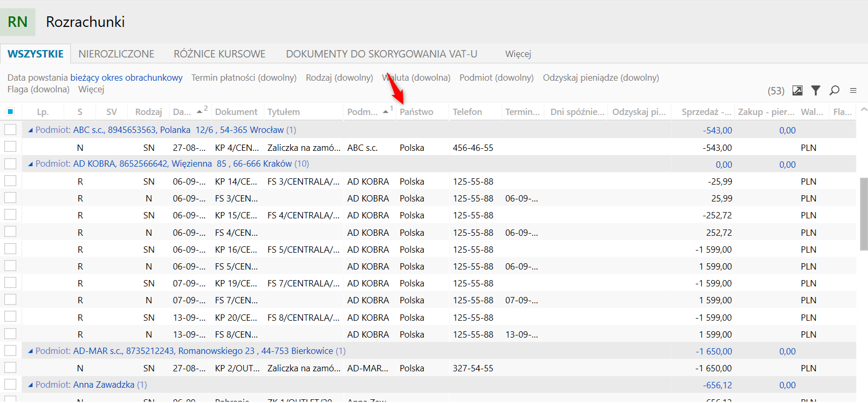The width and height of the screenshot is (868, 403).
Task: Select the KP 15/CE... document cell
Action: (x=236, y=215)
